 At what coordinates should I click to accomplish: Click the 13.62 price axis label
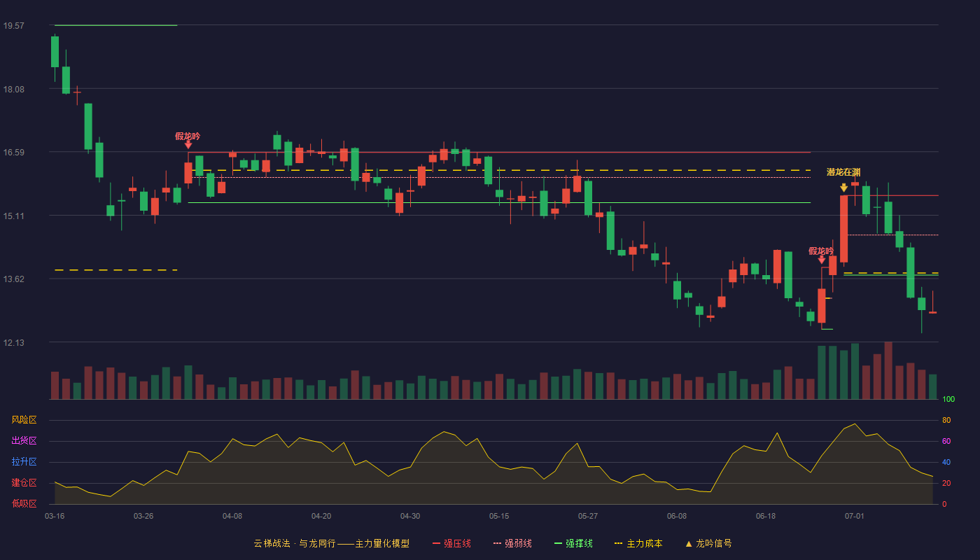(13, 279)
